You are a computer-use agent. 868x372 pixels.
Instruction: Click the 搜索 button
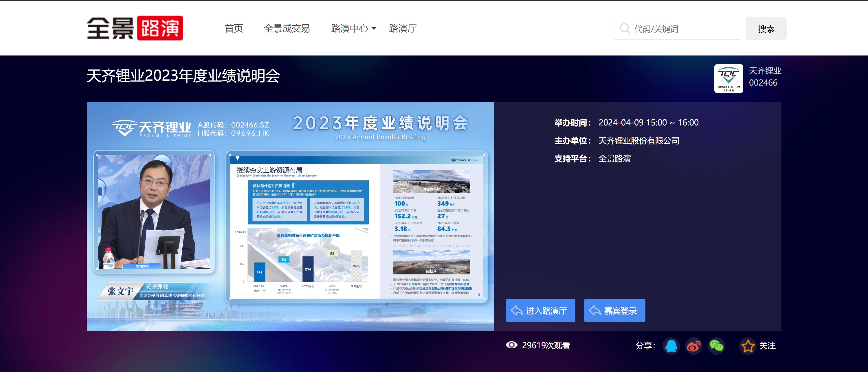766,29
